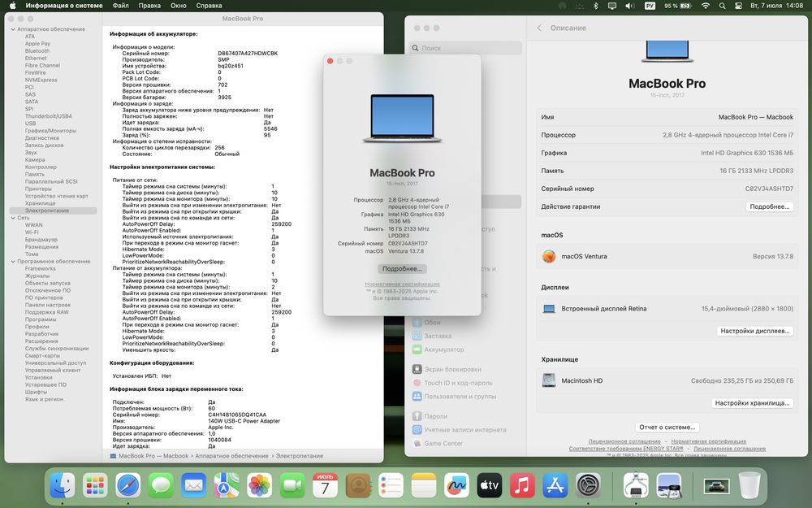Viewport: 812px width, 508px height.
Task: Open Экран блокировки in Settings sidebar
Action: pyautogui.click(x=447, y=369)
